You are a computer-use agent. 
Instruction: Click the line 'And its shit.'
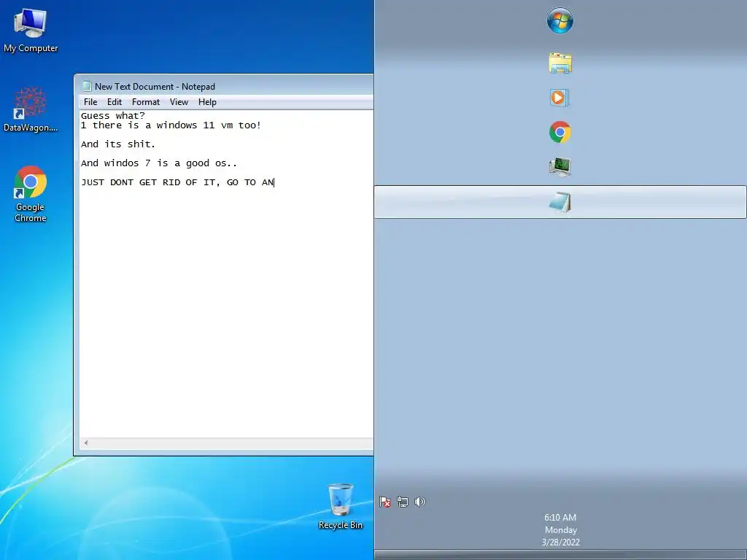click(118, 144)
